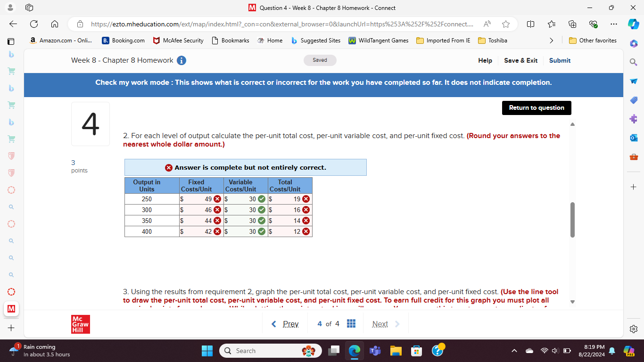Click the McGraw Hill logo at page bottom
Viewport: 644px width, 362px height.
coord(80,324)
